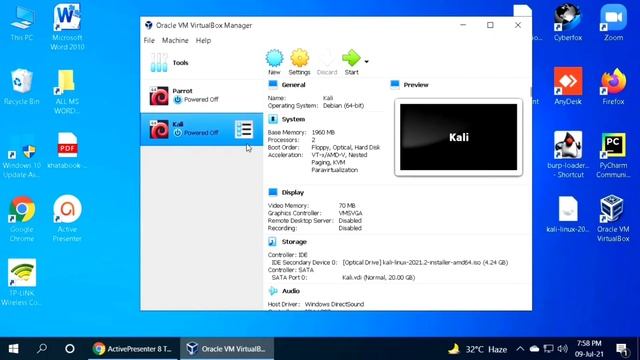Open the Start button dropdown arrow
640x360 pixels.
click(x=367, y=62)
